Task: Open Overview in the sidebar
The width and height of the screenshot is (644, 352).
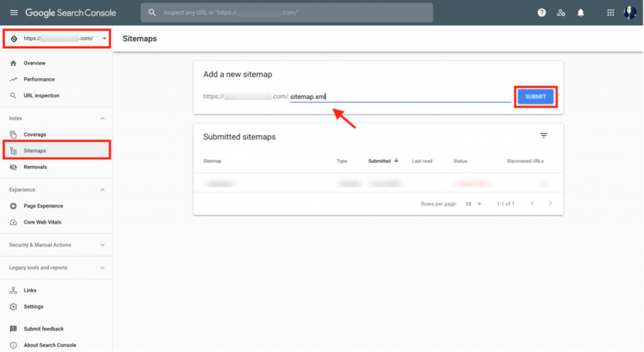Action: 35,63
